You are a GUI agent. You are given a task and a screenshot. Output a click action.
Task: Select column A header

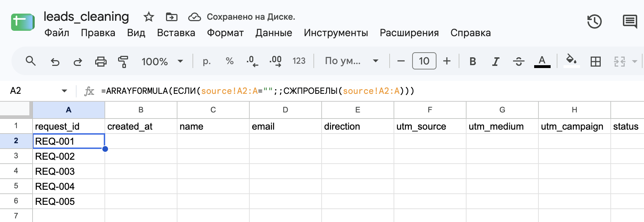69,110
